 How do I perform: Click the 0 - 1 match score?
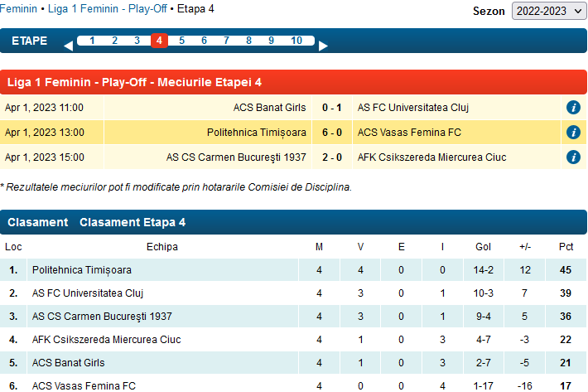tap(332, 108)
